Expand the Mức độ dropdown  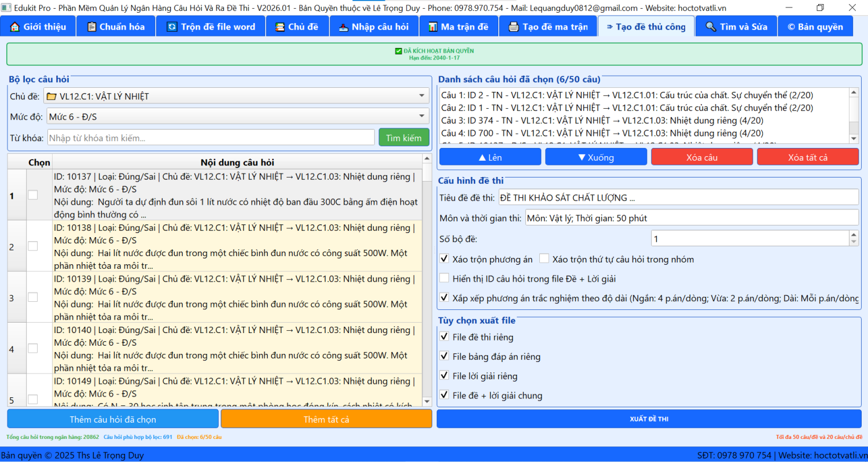(x=421, y=116)
